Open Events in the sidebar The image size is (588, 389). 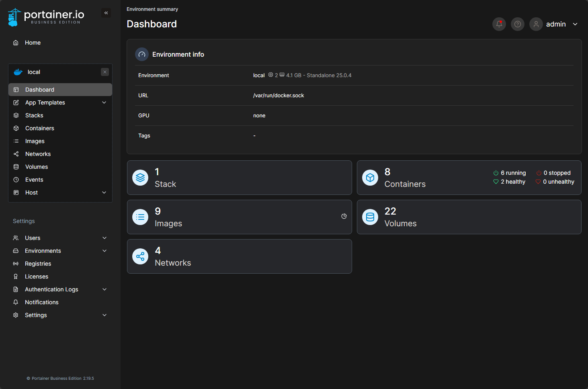point(34,180)
